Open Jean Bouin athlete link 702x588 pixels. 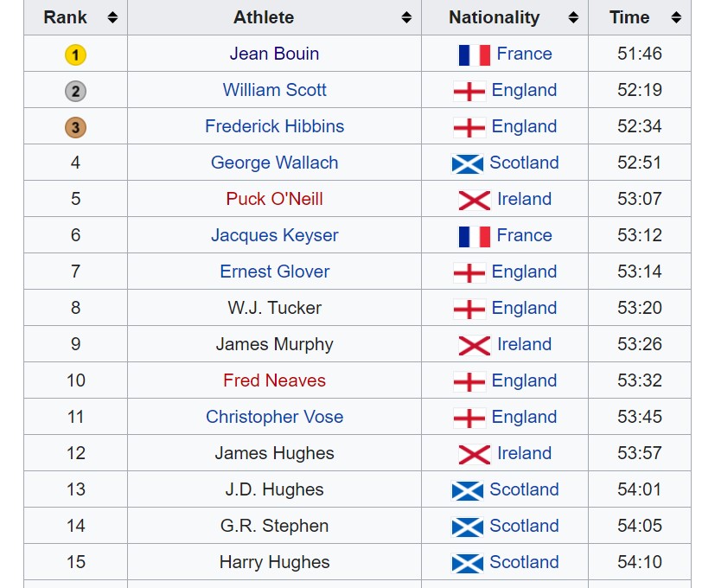coord(274,54)
